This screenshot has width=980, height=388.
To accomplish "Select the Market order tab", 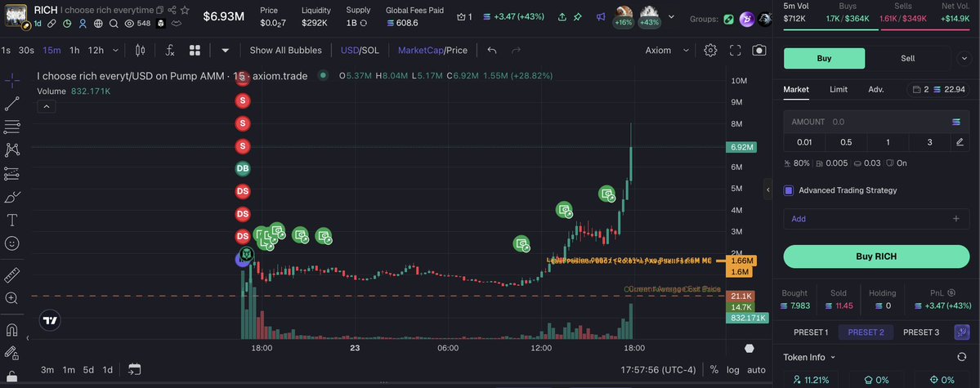I will click(795, 89).
